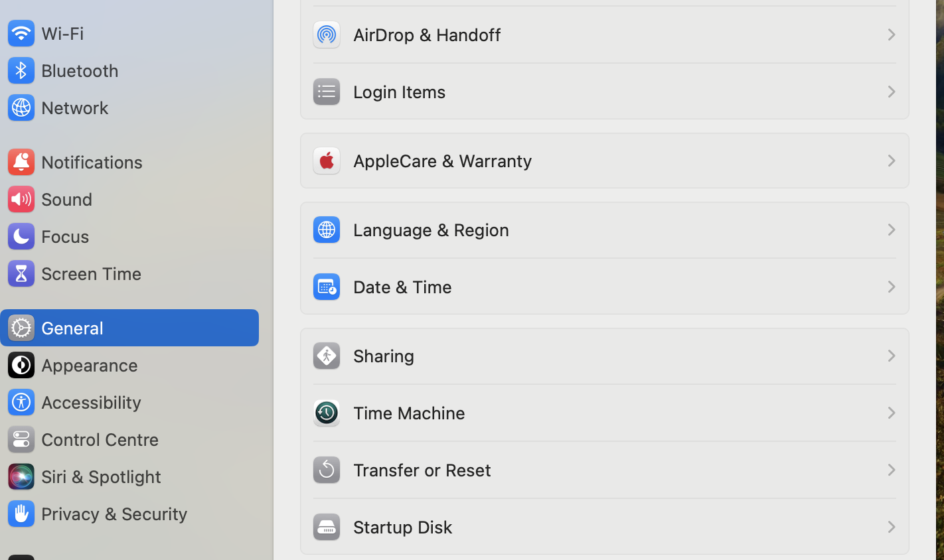Open Language & Region via the globe icon

point(326,230)
